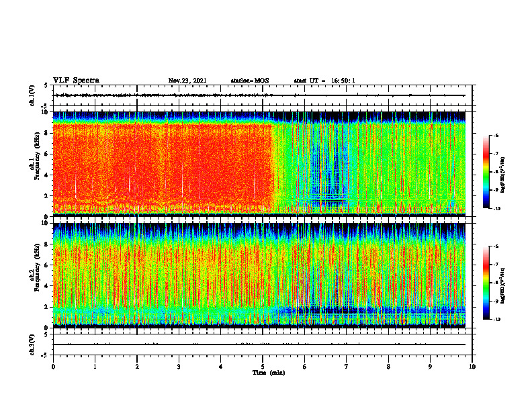Click the ch.1 waveform trace panel
The width and height of the screenshot is (532, 411).
[263, 95]
